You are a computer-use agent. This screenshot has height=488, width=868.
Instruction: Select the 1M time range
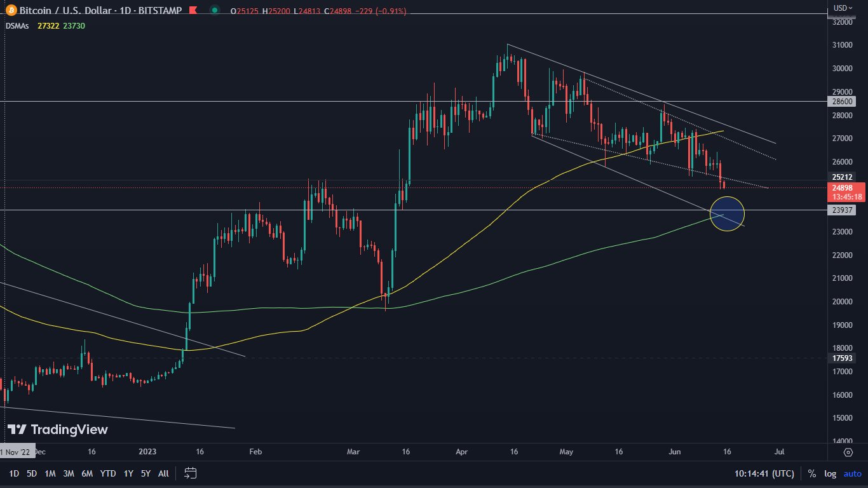50,473
